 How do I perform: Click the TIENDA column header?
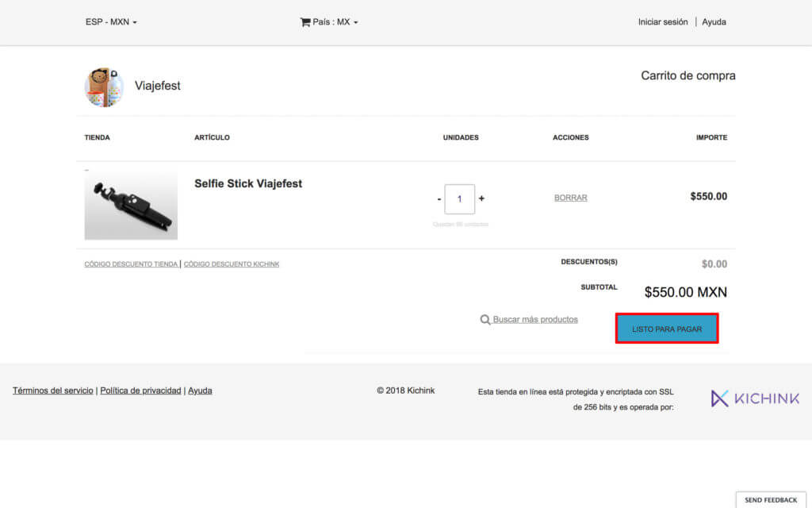click(98, 137)
